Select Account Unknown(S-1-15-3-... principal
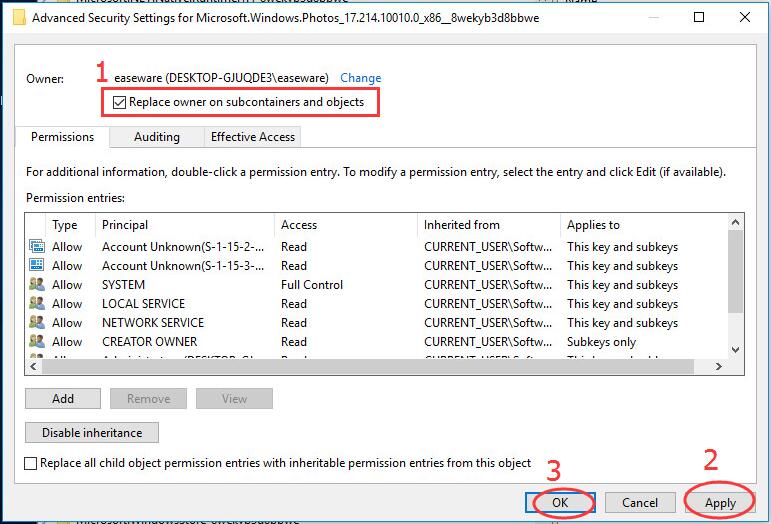This screenshot has width=771, height=524. [x=183, y=265]
